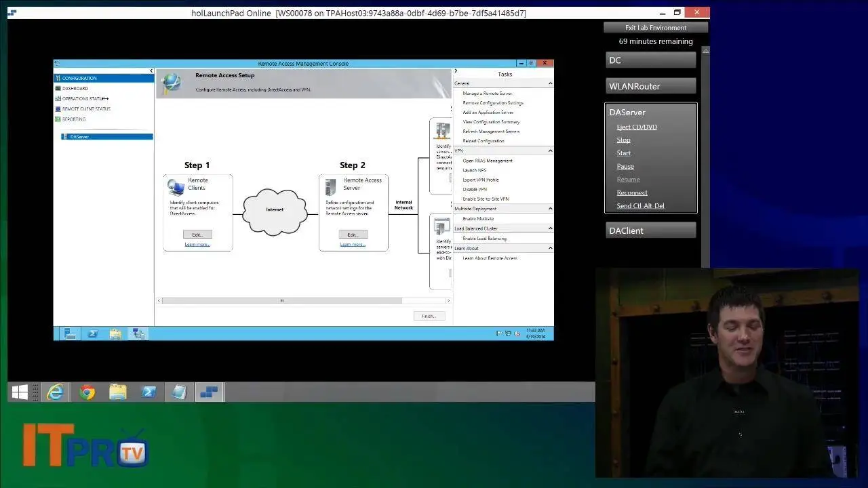This screenshot has height=488, width=868.
Task: Open Remote Client Status page
Action: (86, 108)
